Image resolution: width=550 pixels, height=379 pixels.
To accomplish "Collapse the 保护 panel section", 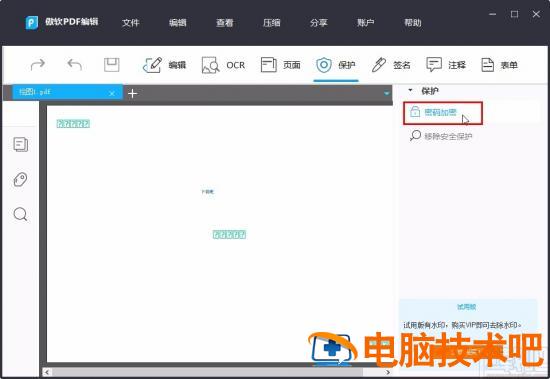I will coord(410,91).
